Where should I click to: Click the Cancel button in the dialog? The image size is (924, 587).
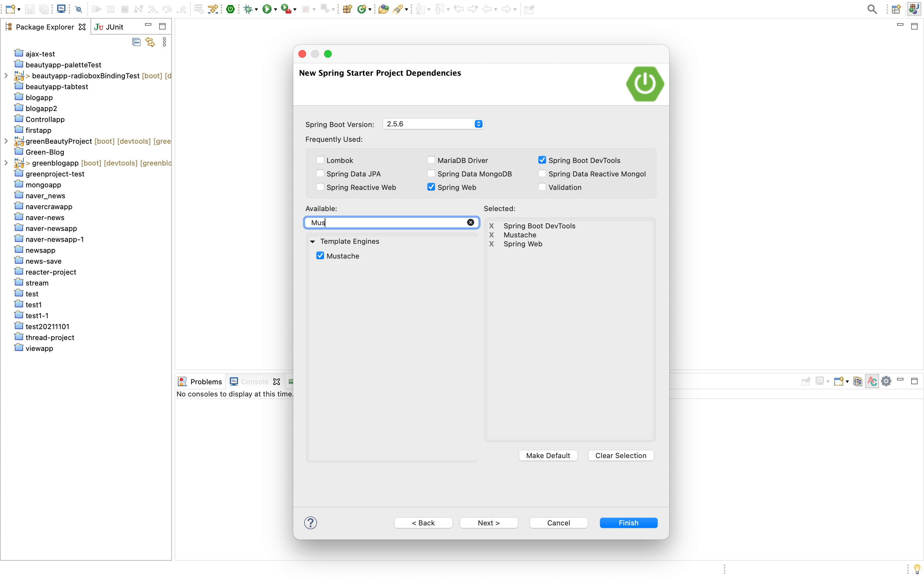(x=558, y=523)
